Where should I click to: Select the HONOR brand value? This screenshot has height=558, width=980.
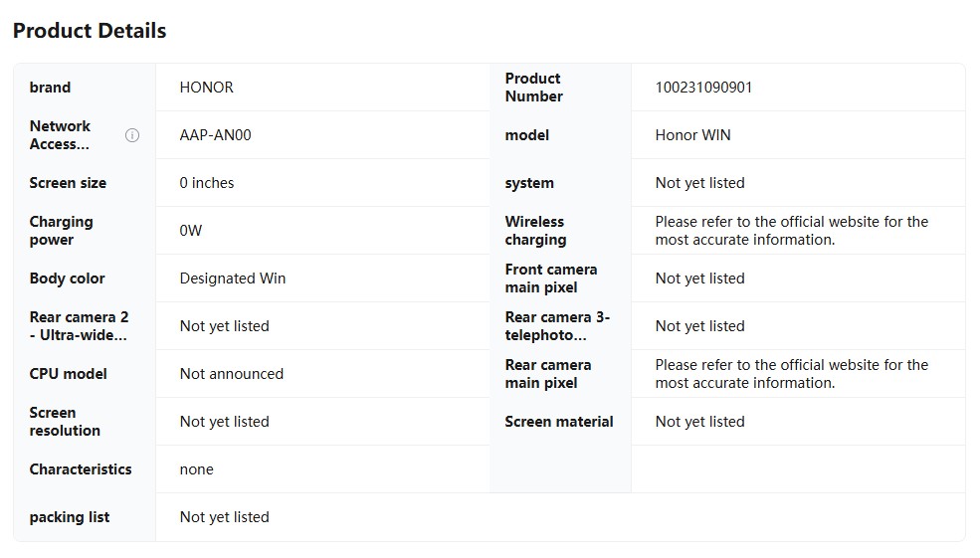point(207,88)
